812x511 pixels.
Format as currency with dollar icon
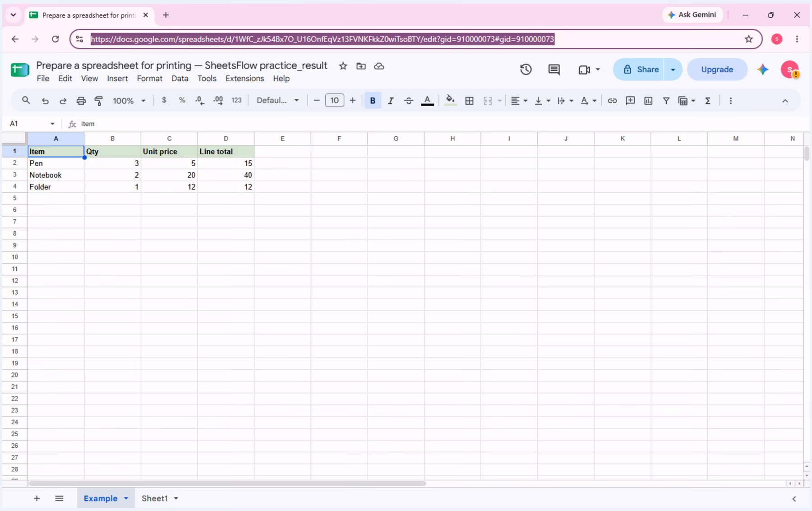(x=164, y=100)
